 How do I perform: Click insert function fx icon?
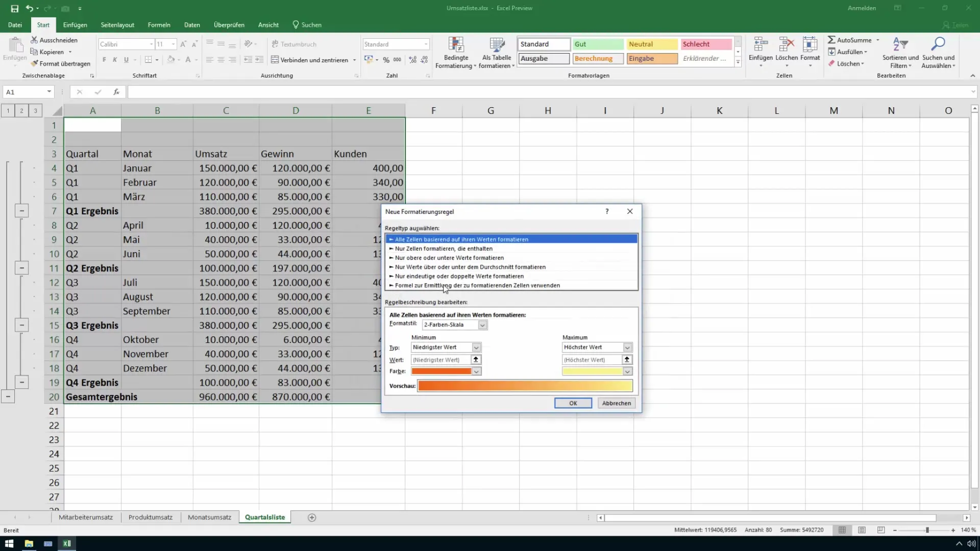tap(116, 92)
